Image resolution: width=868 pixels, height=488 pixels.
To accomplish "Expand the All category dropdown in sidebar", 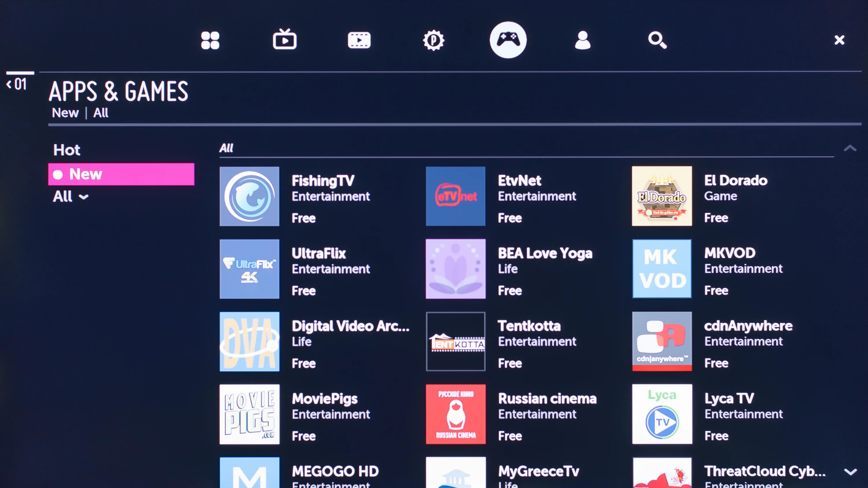I will (71, 197).
